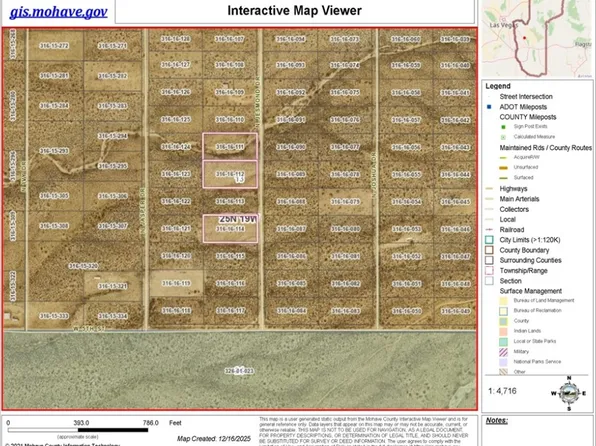This screenshot has height=446, width=596.
Task: Click parcel label 316-16-113
Action: click(230, 202)
